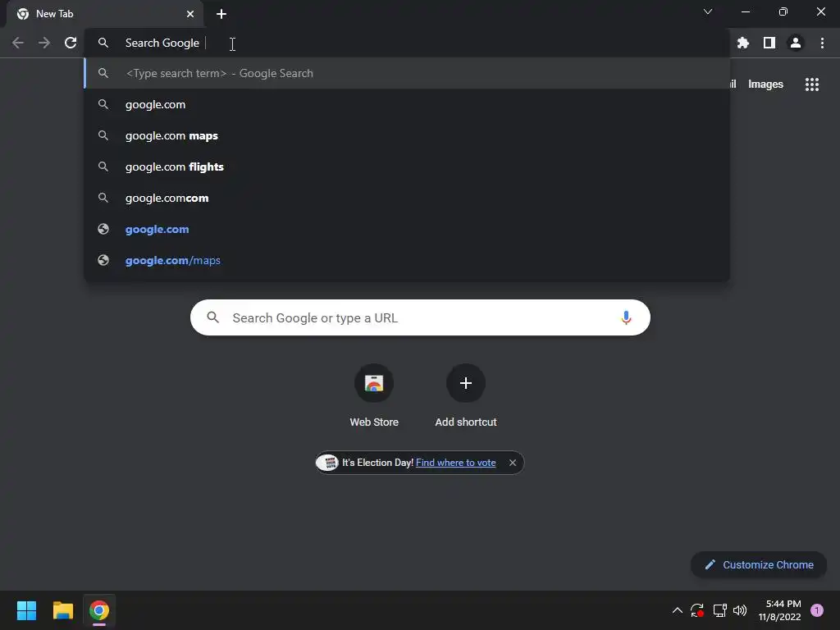Click the 'Web Store' label text
This screenshot has height=630, width=840.
click(374, 422)
